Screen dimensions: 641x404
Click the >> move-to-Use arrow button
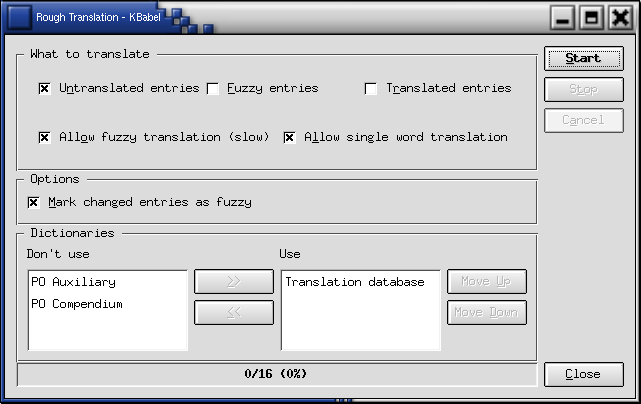[234, 281]
